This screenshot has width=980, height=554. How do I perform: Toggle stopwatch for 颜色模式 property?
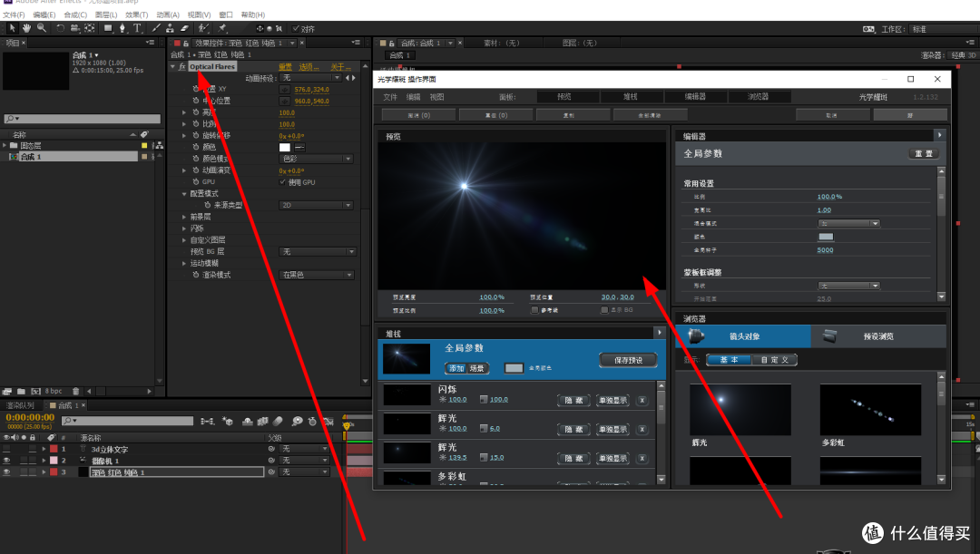[196, 159]
